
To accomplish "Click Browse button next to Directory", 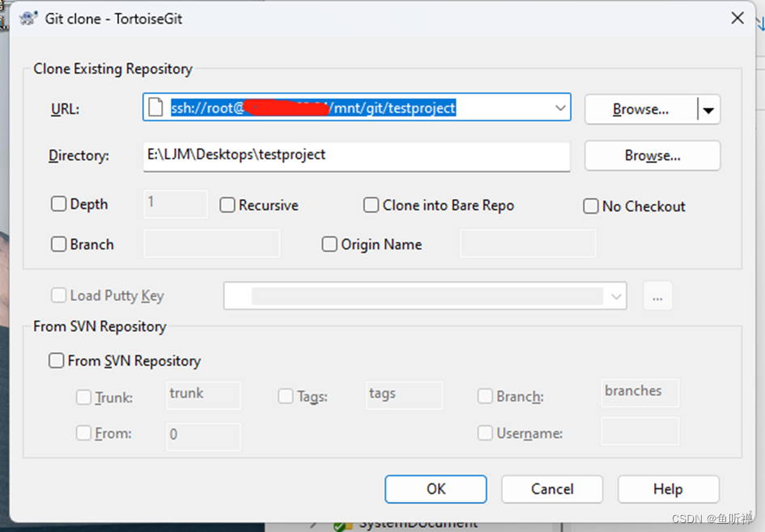I will pyautogui.click(x=652, y=155).
